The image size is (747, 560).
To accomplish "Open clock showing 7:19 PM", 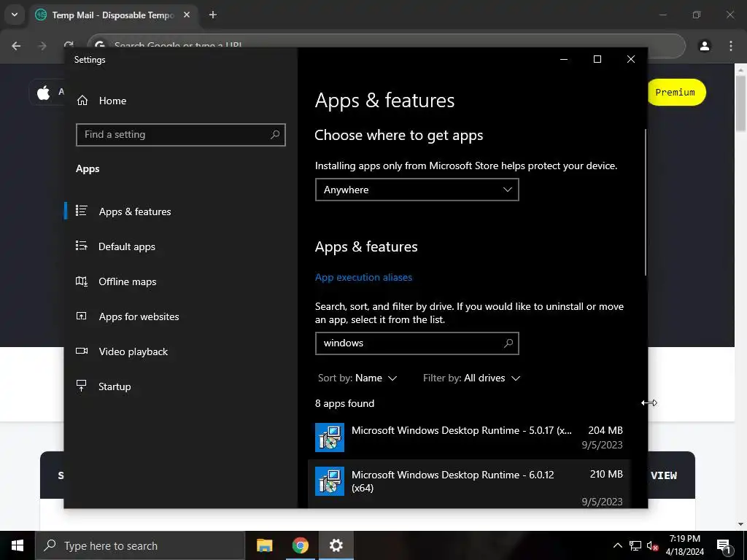I will [x=684, y=545].
